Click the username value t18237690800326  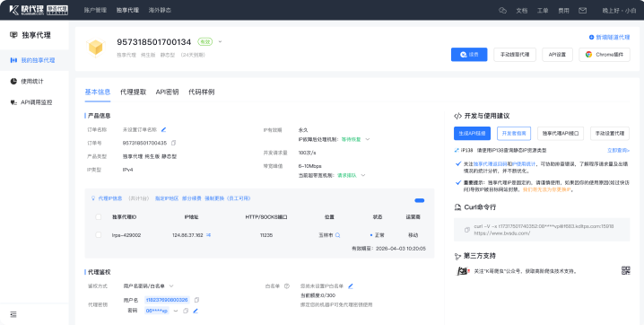pos(167,300)
